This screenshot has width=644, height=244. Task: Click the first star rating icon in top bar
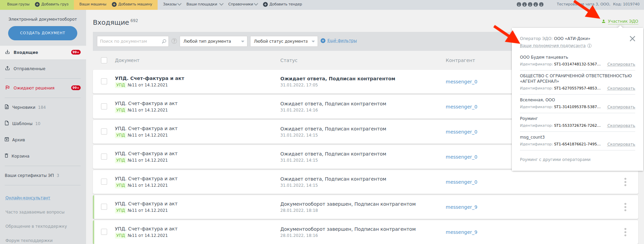pyautogui.click(x=519, y=4)
